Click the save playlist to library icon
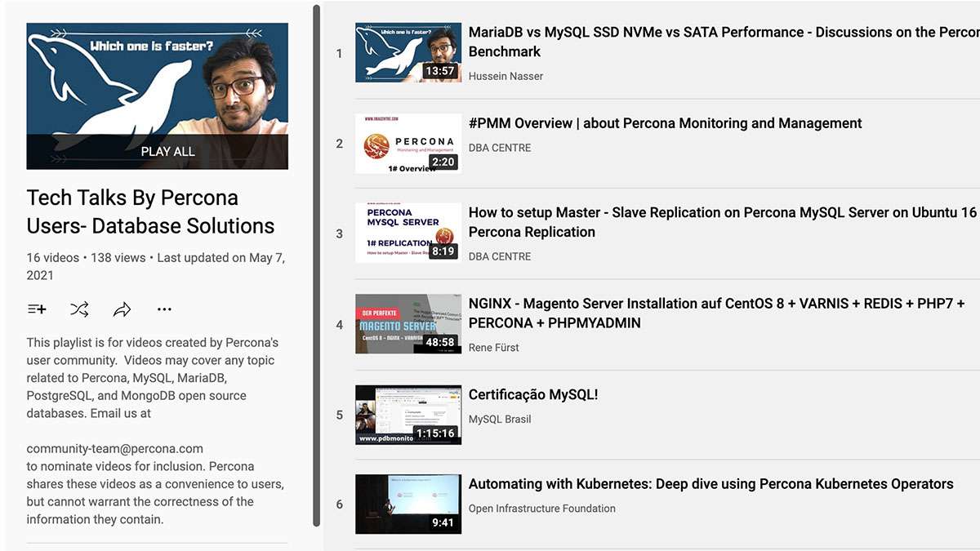The height and width of the screenshot is (551, 980). (x=37, y=309)
